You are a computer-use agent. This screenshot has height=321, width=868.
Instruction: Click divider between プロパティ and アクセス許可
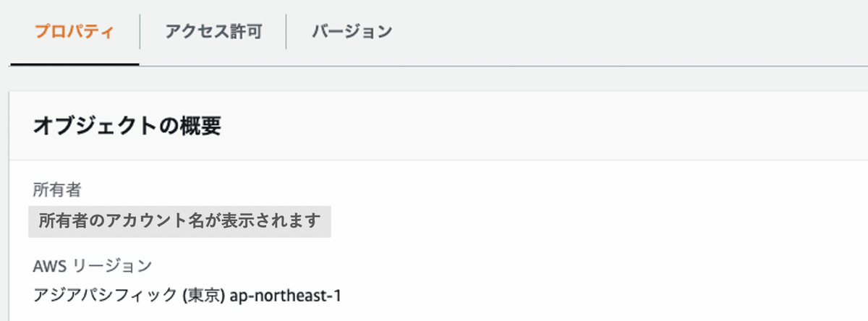pos(140,33)
